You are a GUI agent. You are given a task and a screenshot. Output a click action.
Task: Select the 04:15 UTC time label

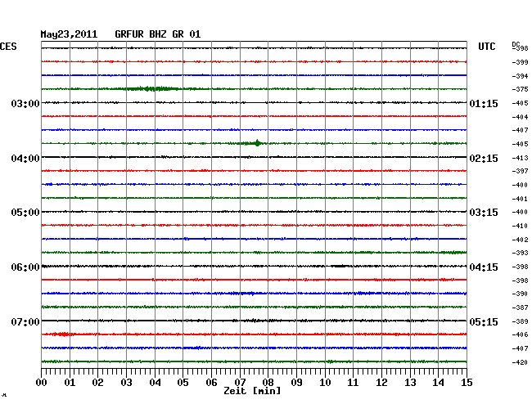pyautogui.click(x=484, y=267)
